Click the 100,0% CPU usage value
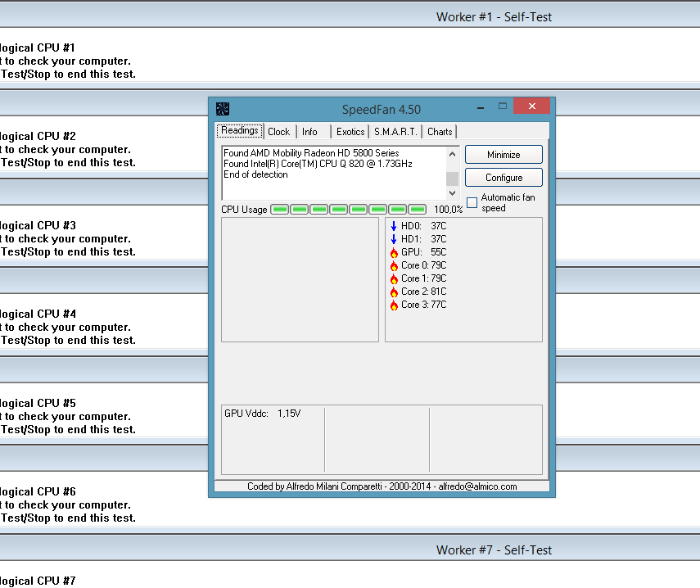700x588 pixels. pos(448,210)
